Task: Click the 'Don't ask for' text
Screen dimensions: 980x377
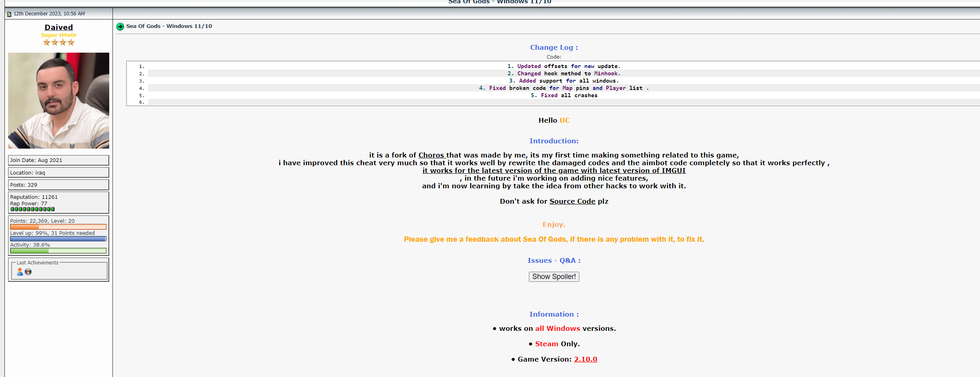Action: 524,201
